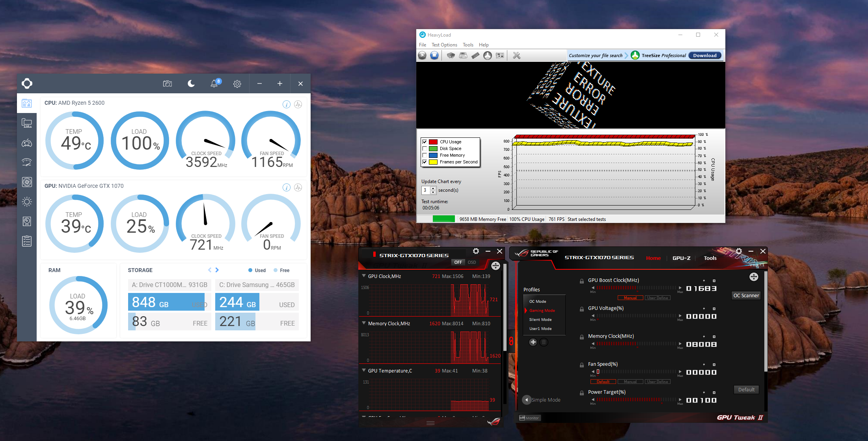The height and width of the screenshot is (441, 868).
Task: Toggle the GPU Voltage lock
Action: pos(581,309)
